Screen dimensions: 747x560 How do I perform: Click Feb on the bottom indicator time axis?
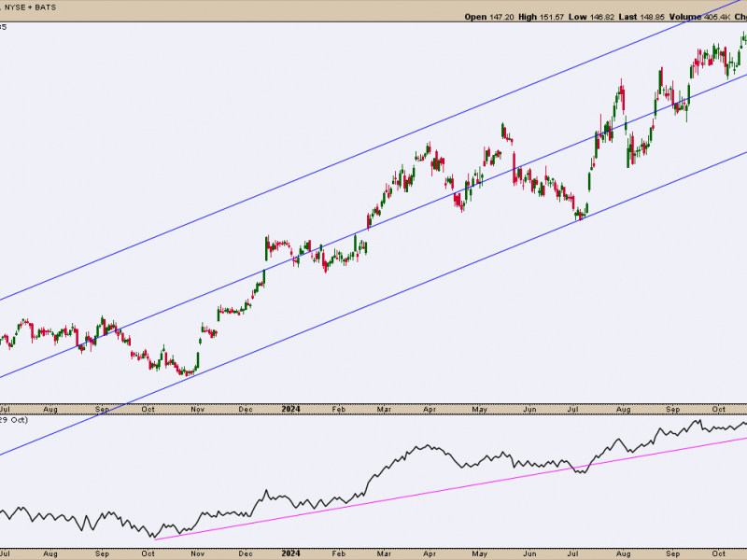[338, 553]
